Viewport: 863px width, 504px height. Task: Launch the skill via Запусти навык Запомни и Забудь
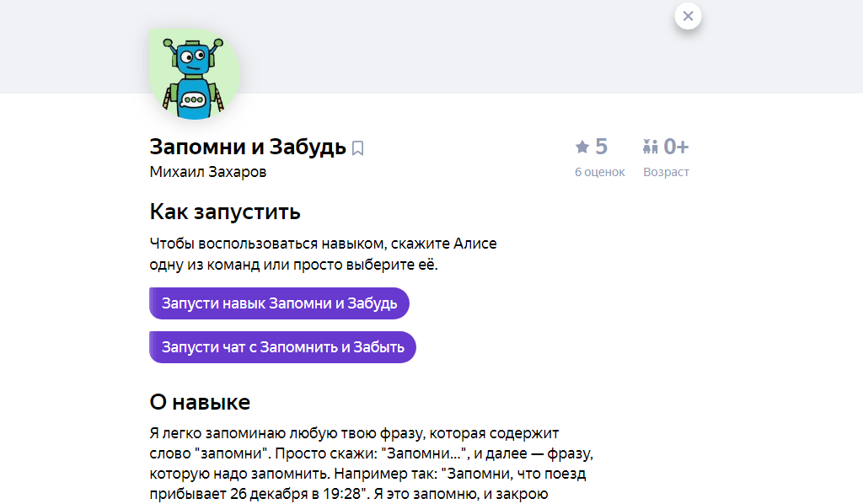click(x=279, y=303)
